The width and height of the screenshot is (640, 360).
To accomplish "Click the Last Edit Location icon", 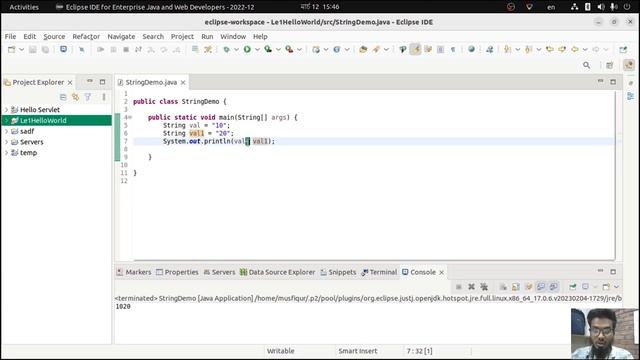I will 550,49.
